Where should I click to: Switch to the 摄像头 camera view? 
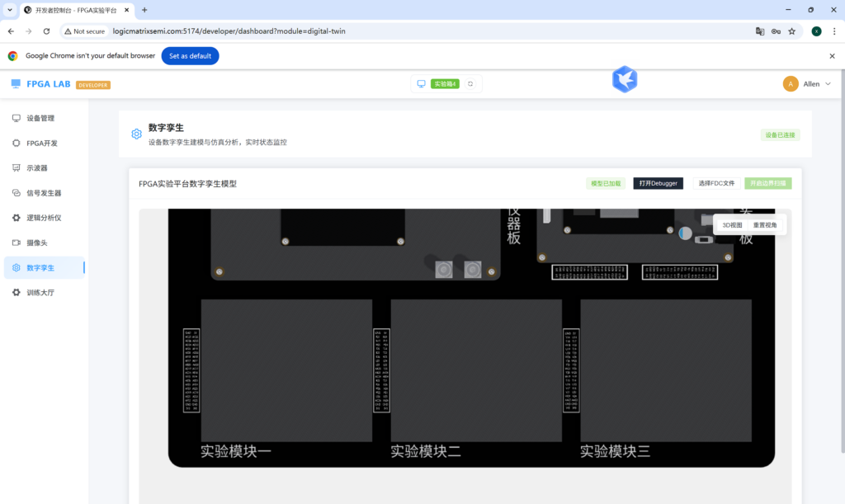coord(37,243)
